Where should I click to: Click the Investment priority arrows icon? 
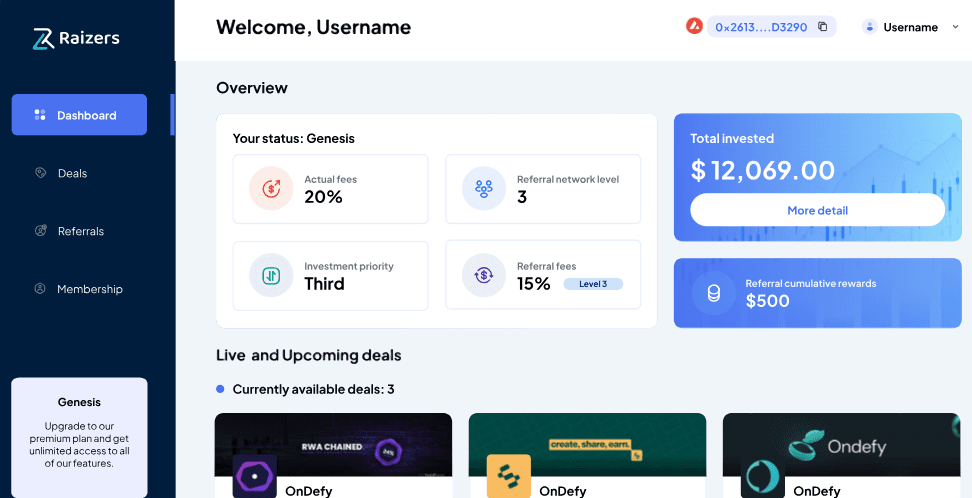click(271, 275)
